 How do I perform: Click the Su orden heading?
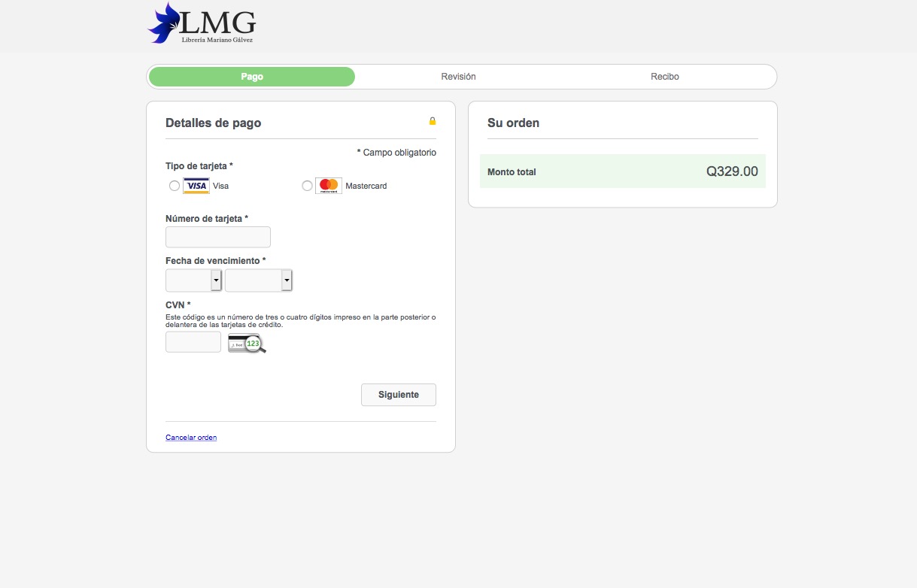pos(513,123)
